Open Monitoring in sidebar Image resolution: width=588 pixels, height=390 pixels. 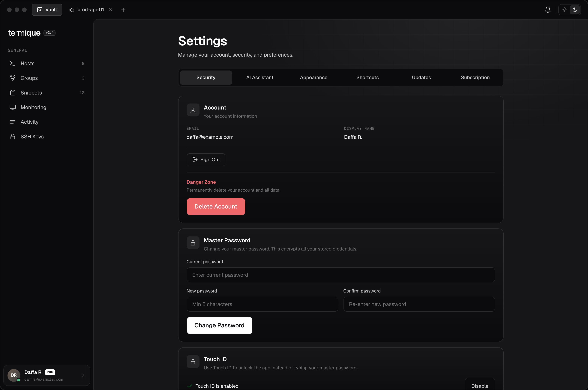pyautogui.click(x=47, y=107)
